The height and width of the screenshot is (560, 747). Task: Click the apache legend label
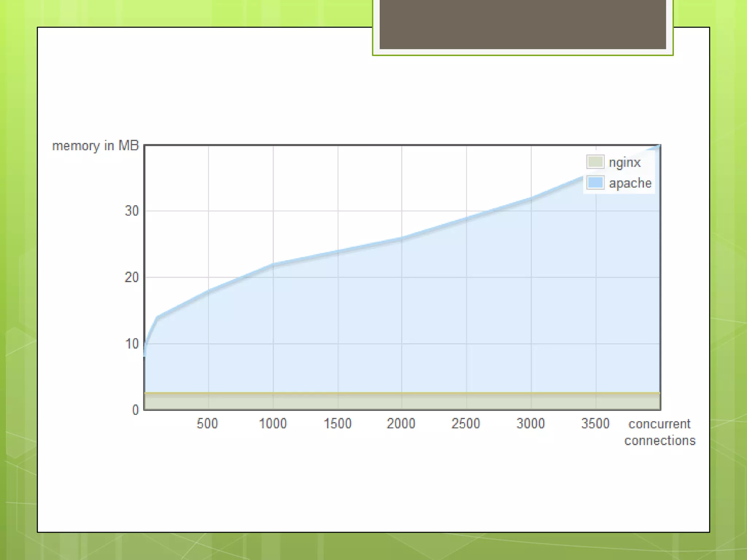pos(630,183)
